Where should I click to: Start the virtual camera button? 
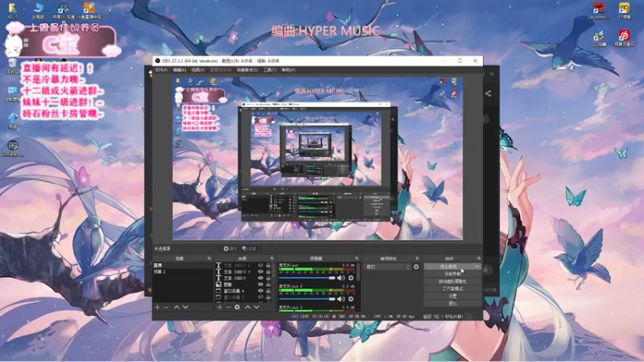pos(452,281)
